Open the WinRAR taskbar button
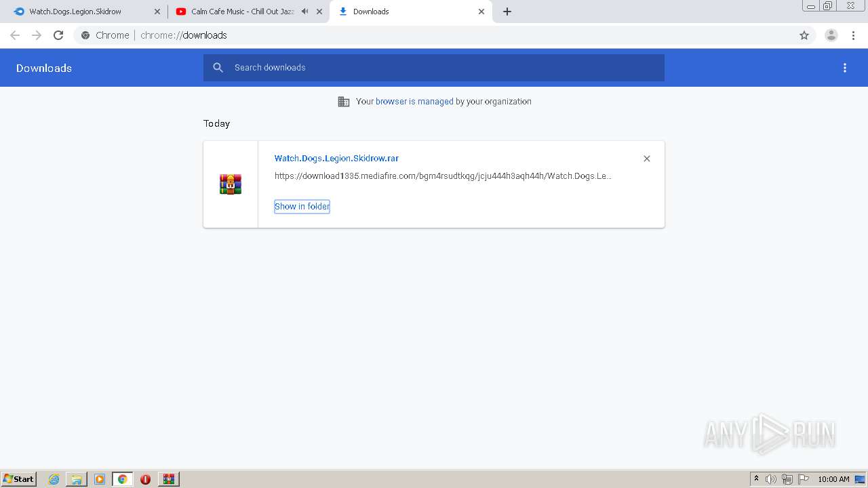 (x=169, y=479)
